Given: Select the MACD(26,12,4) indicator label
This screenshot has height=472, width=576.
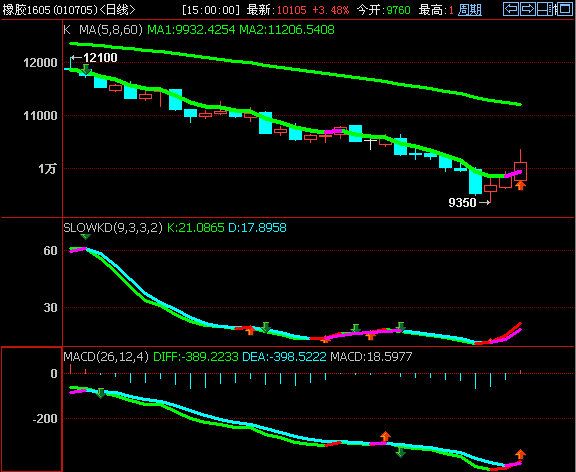Looking at the screenshot, I should point(106,356).
